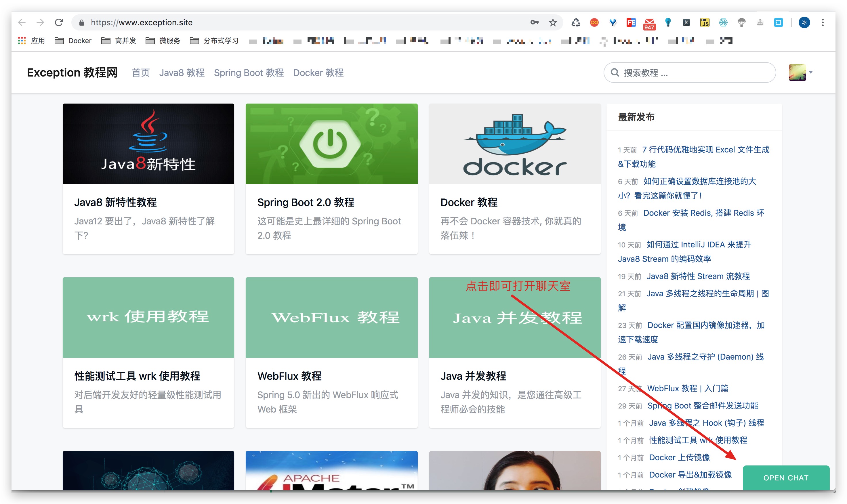Open the mail extension showing 947

coord(649,24)
